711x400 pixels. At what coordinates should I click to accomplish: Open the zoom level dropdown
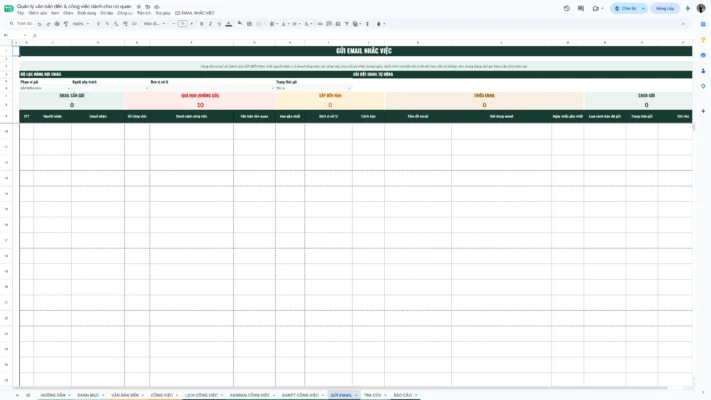click(x=81, y=24)
